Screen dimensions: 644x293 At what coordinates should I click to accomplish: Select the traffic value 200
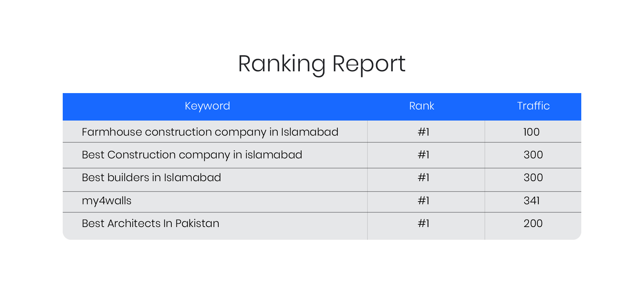point(533,223)
